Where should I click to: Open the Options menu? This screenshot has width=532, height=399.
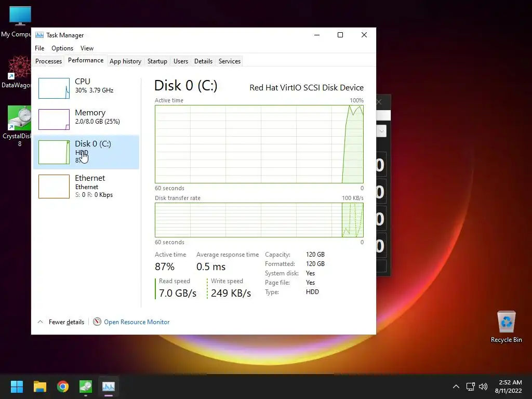[62, 48]
